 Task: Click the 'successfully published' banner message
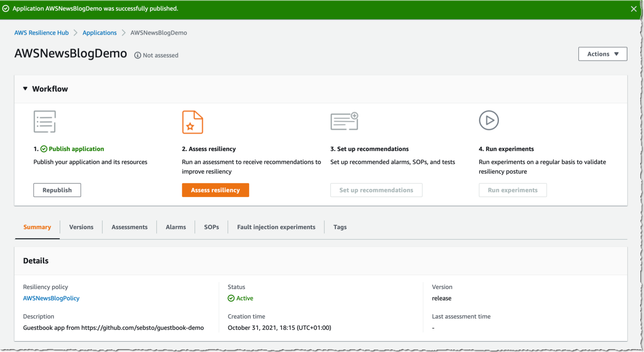click(x=95, y=8)
